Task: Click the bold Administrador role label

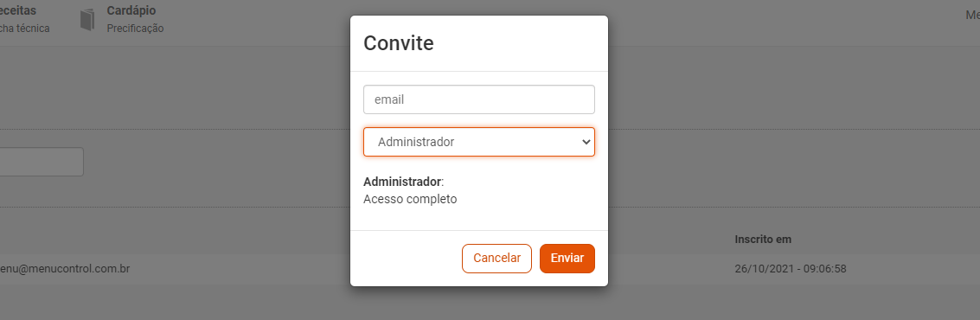Action: coord(402,182)
